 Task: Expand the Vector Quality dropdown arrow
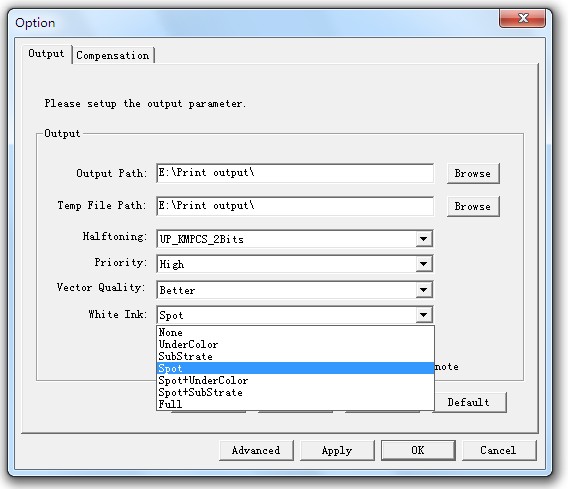(423, 290)
